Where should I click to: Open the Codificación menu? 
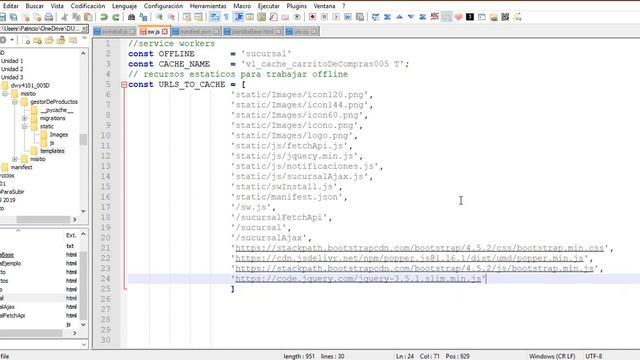(88, 6)
